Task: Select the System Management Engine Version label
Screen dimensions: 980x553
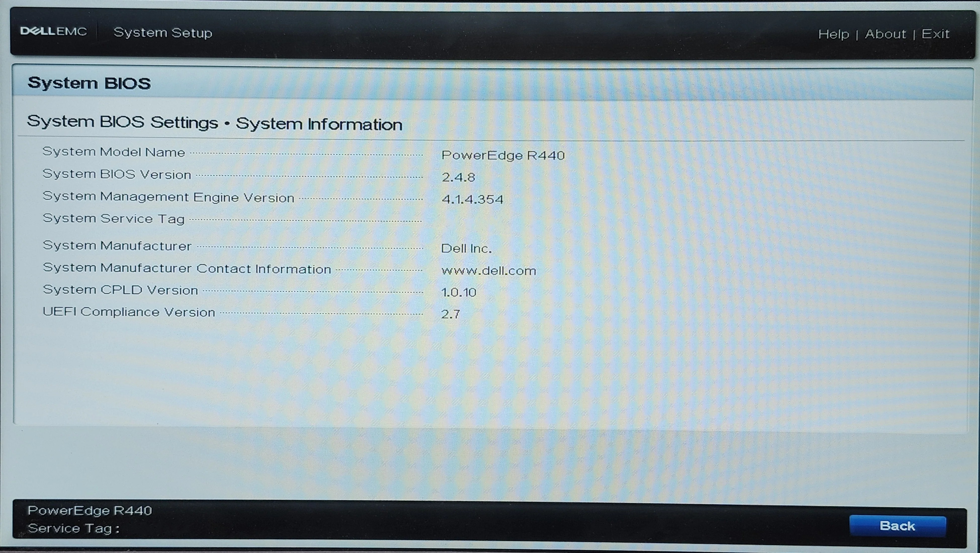Action: [168, 197]
